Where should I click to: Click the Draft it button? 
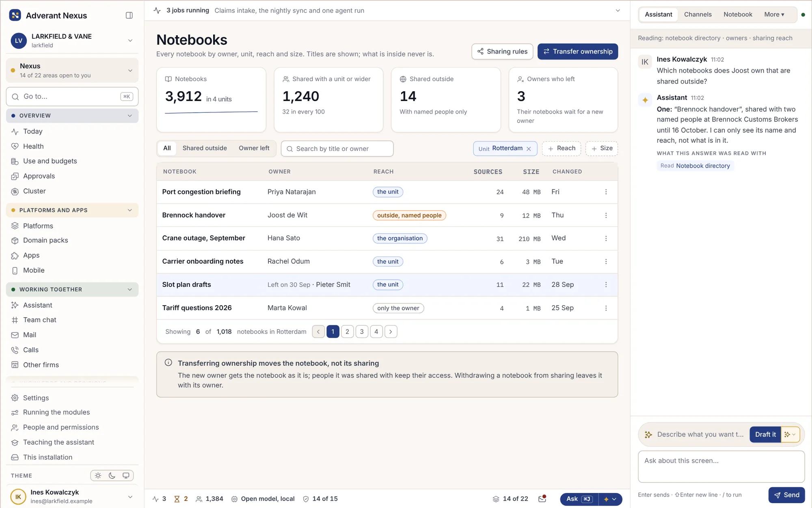coord(765,435)
